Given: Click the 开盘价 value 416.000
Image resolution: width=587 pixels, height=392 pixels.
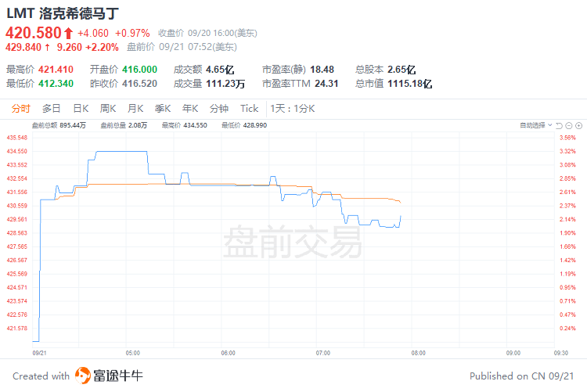Looking at the screenshot, I should pyautogui.click(x=139, y=70).
